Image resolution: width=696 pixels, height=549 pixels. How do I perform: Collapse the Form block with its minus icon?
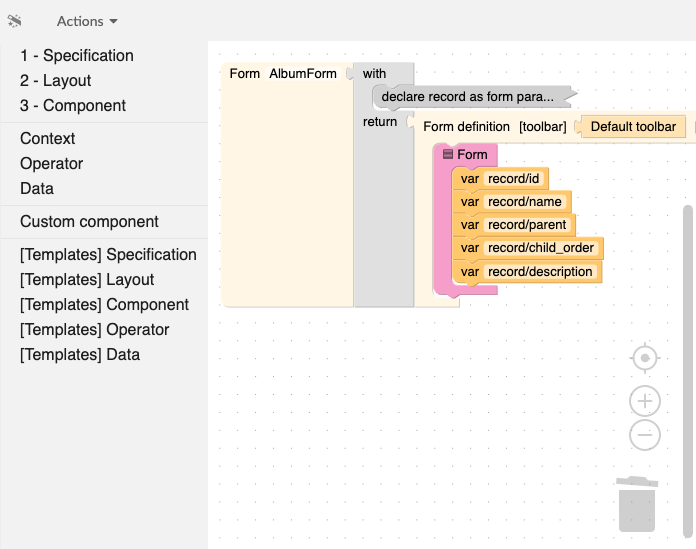coord(448,154)
